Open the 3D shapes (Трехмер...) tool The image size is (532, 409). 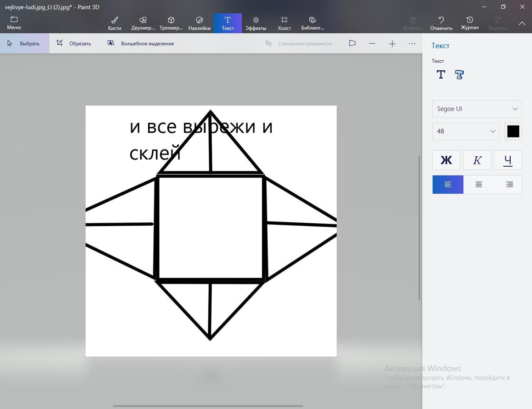tap(171, 23)
